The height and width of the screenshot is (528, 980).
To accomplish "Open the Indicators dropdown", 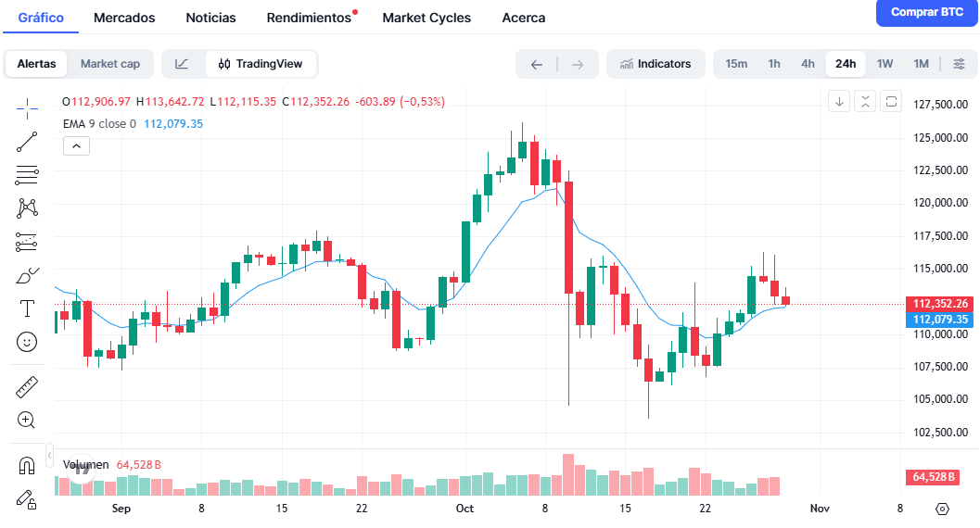I will click(655, 64).
